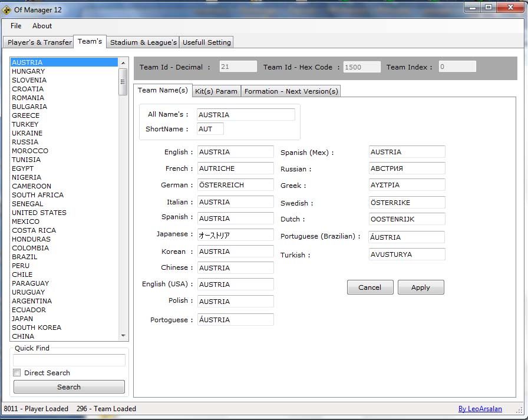
Task: Click the Cancel button
Action: pyautogui.click(x=369, y=287)
